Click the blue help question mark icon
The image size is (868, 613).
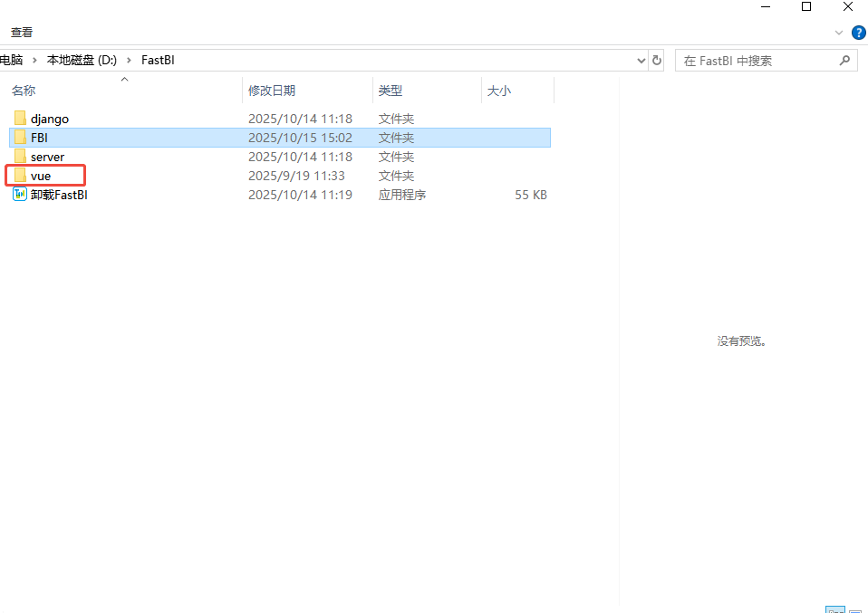(858, 33)
